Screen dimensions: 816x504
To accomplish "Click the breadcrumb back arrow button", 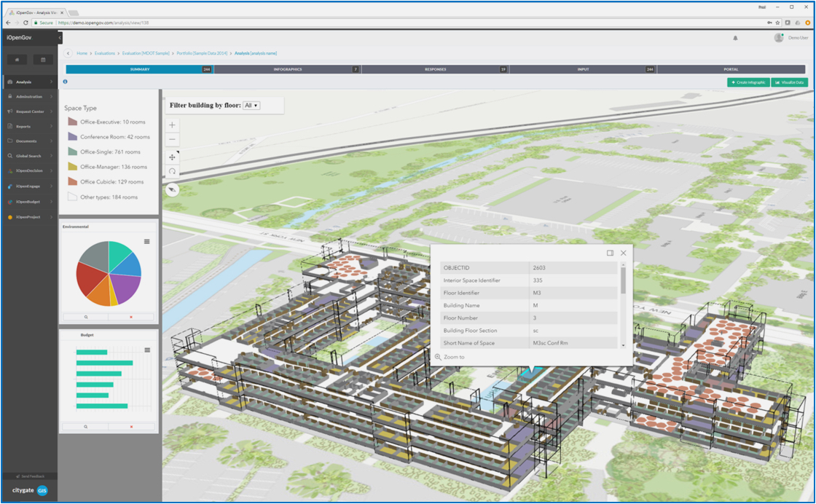I will click(x=68, y=53).
